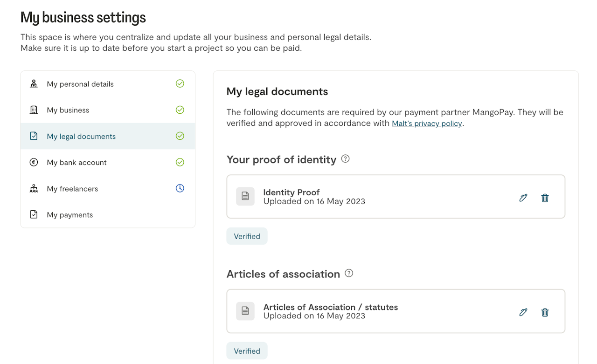Open the My personal details section
The height and width of the screenshot is (364, 597).
[80, 84]
